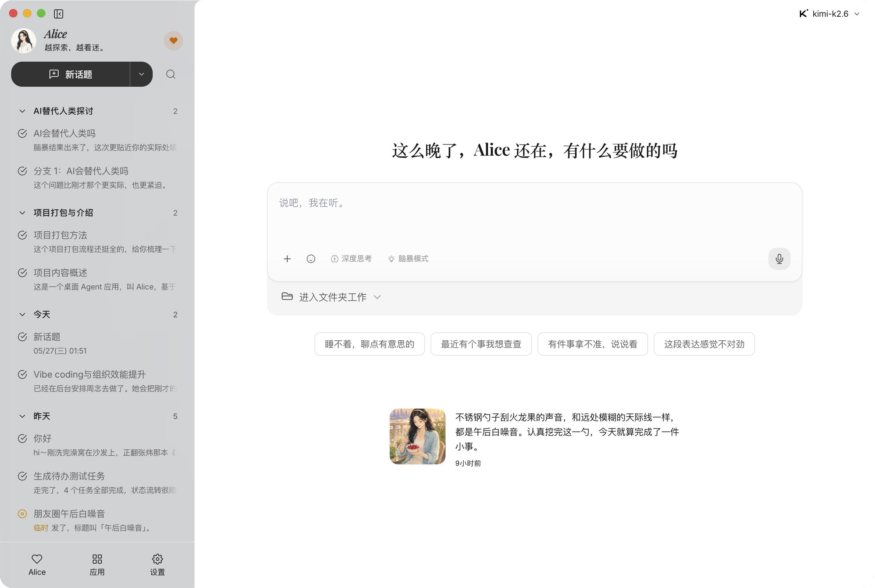Open the 项目打包方法 conversation
The image size is (875, 588).
click(x=97, y=242)
